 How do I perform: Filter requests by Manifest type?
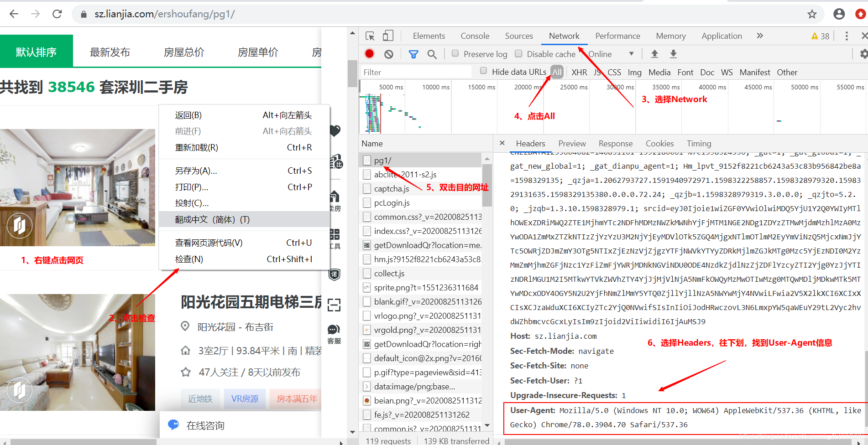[x=755, y=72]
